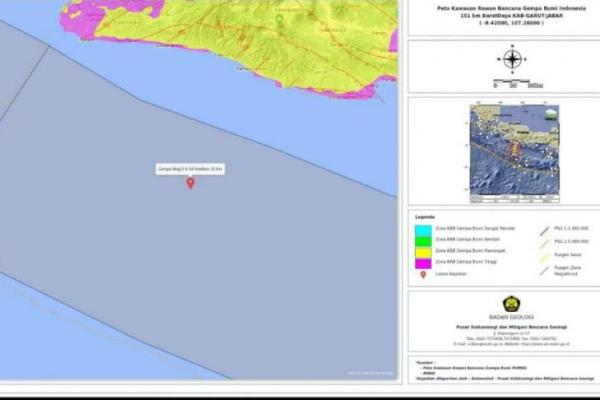Screen dimensions: 600x400
Task: Click the map title Peta Kawasan Rawan Bencana Gempa Bumi
Action: point(511,8)
